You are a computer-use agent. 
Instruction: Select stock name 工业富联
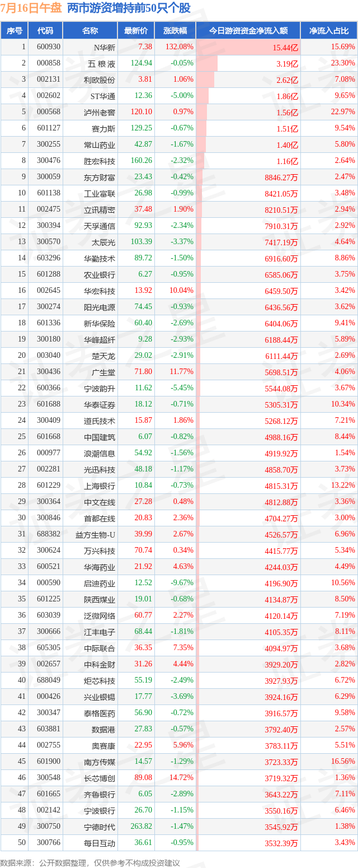[100, 193]
